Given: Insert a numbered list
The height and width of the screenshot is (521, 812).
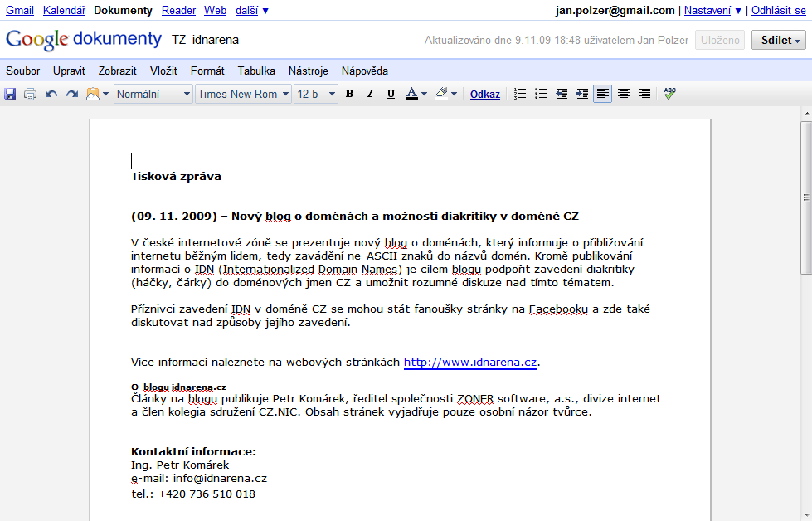Looking at the screenshot, I should coord(520,94).
